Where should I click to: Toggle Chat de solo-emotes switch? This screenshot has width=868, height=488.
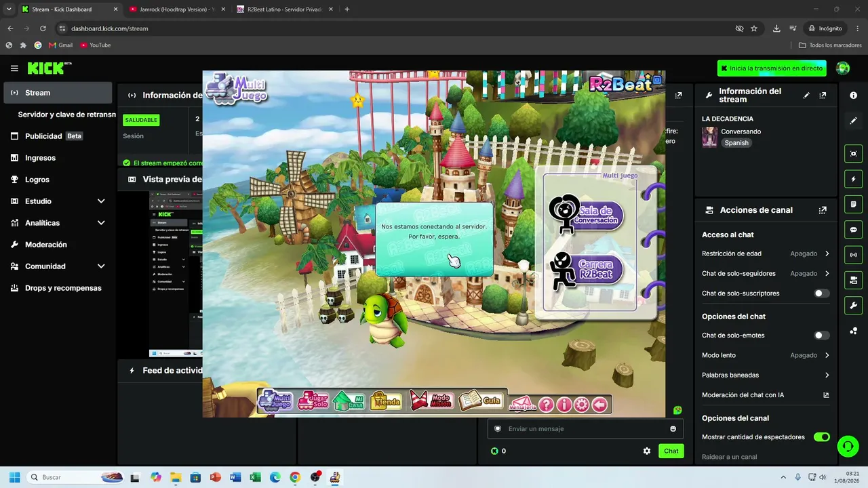(x=821, y=335)
